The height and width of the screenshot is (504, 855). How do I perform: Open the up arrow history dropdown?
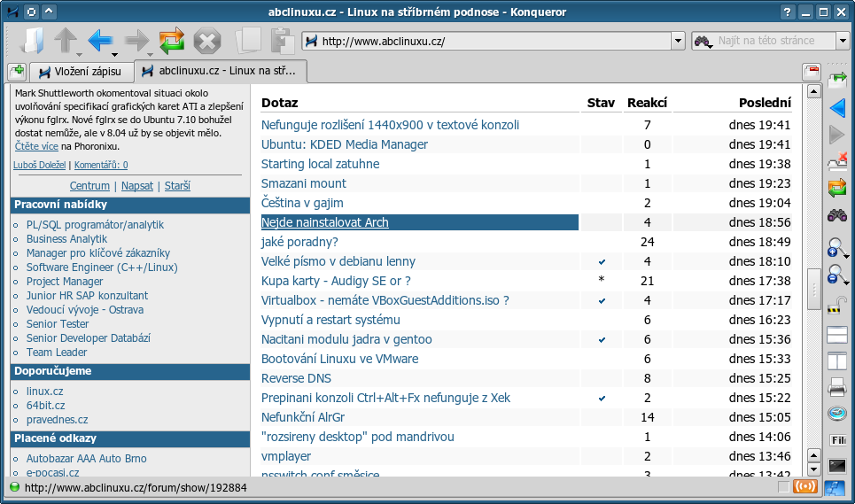click(79, 55)
